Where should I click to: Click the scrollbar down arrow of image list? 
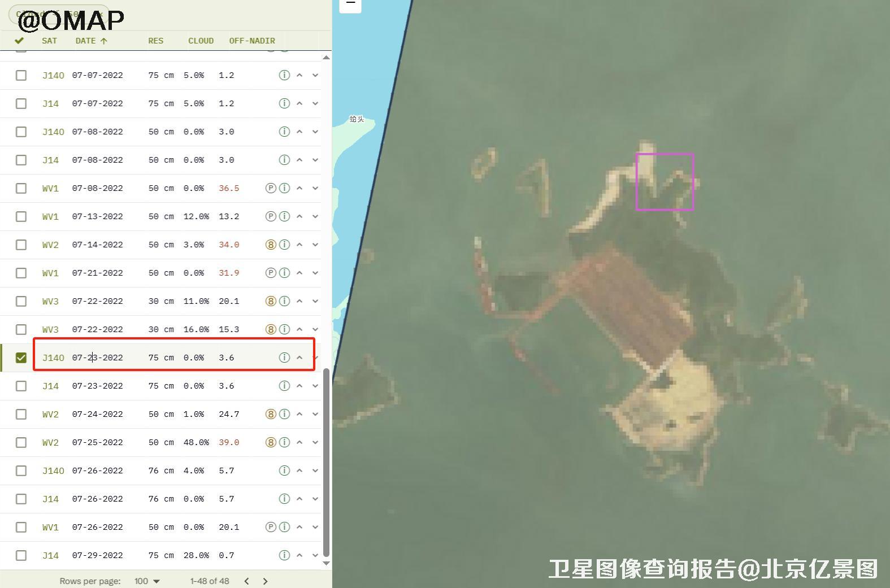326,563
